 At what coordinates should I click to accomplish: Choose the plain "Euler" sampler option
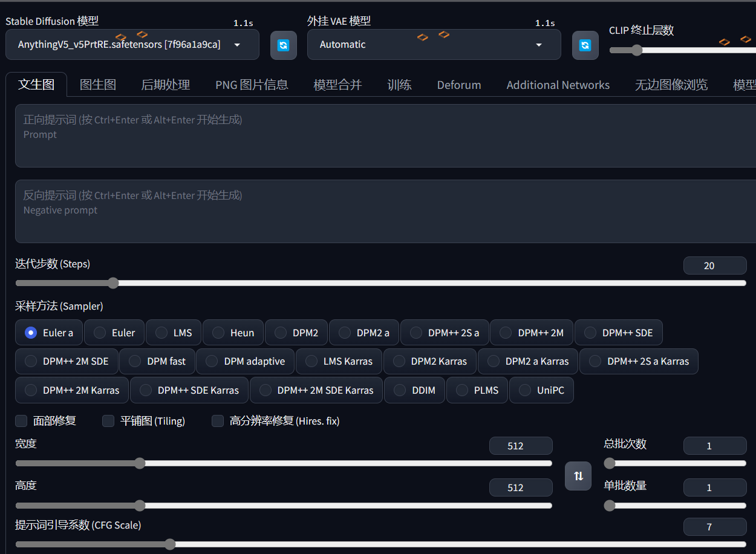point(114,333)
